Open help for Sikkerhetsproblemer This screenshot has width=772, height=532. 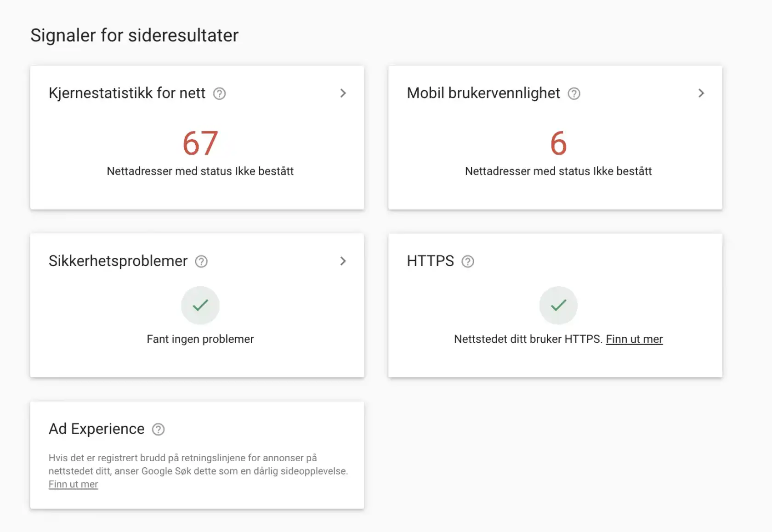click(x=200, y=261)
